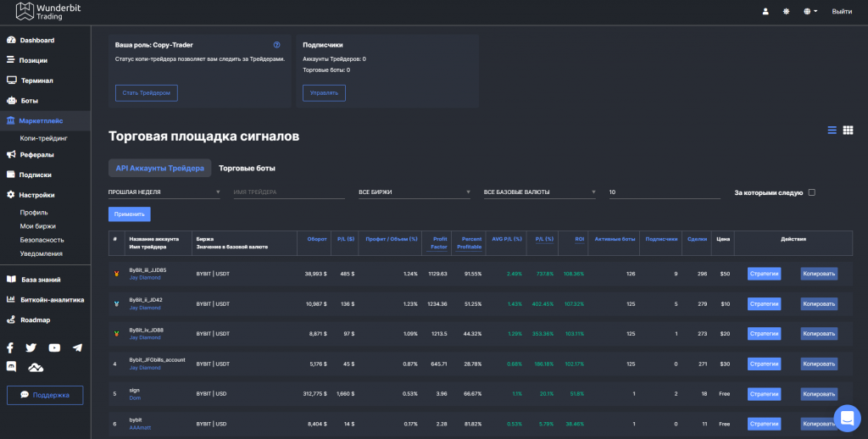Expand the 'ВСЕ БИРЖИ' exchange dropdown
This screenshot has width=868, height=439.
pos(414,192)
